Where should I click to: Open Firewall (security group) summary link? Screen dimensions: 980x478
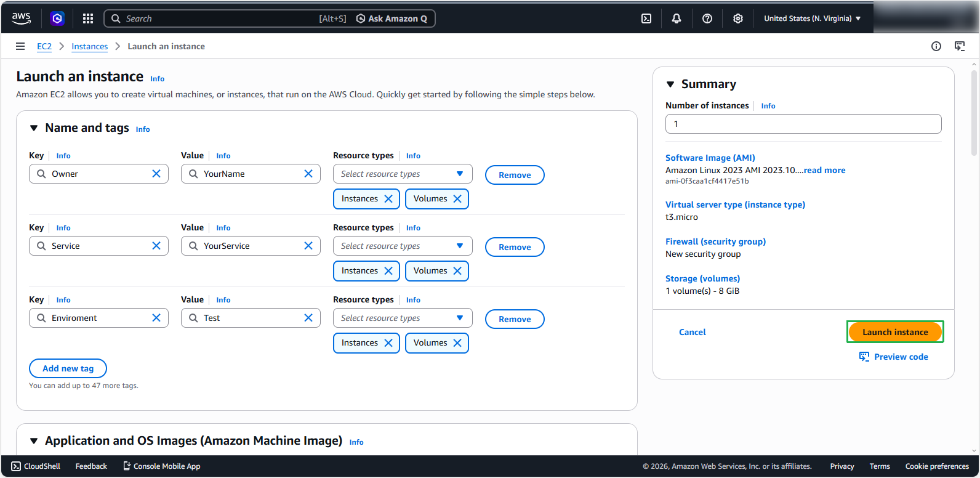pos(715,241)
